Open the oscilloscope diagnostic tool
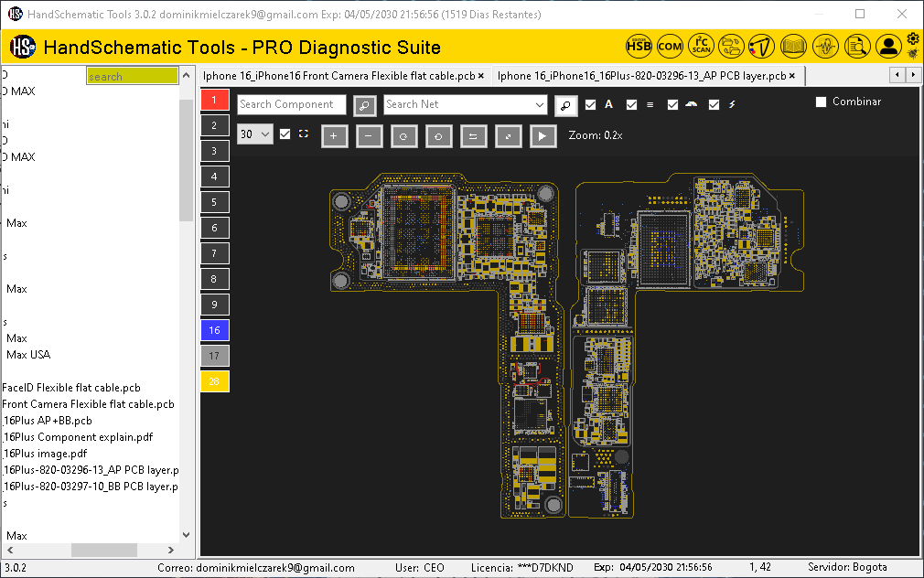The height and width of the screenshot is (578, 924). point(824,45)
